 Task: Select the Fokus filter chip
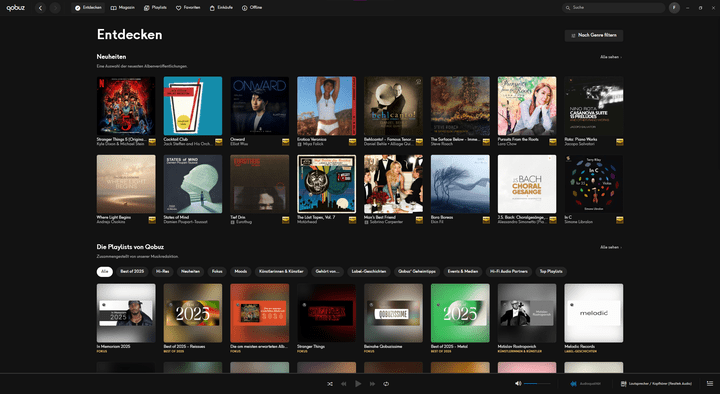[x=217, y=271]
